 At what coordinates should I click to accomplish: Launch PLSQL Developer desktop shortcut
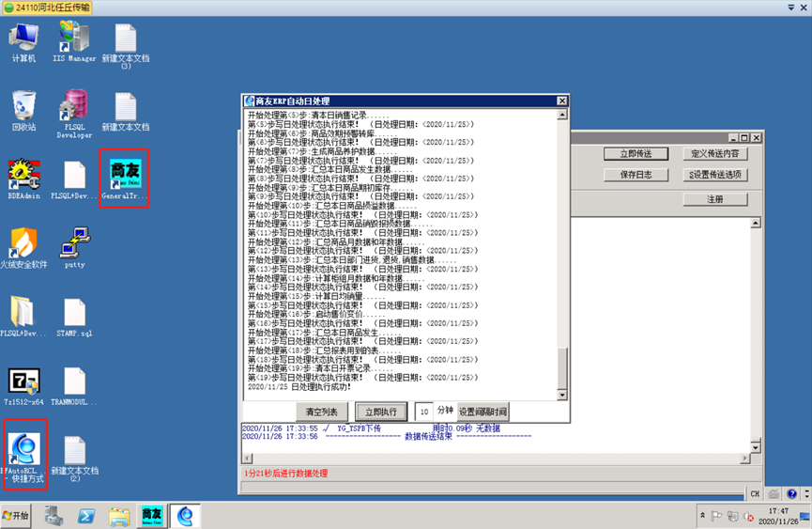[x=74, y=114]
